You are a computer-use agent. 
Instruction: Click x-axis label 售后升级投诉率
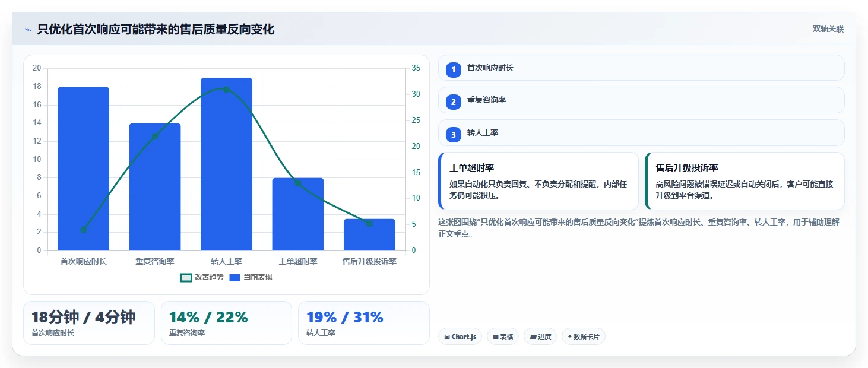click(369, 261)
